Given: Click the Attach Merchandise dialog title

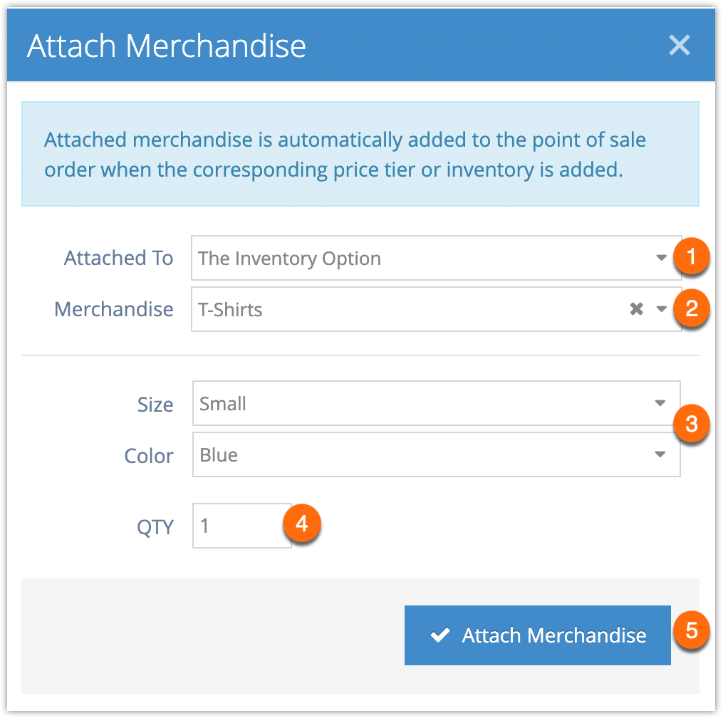Looking at the screenshot, I should click(167, 46).
